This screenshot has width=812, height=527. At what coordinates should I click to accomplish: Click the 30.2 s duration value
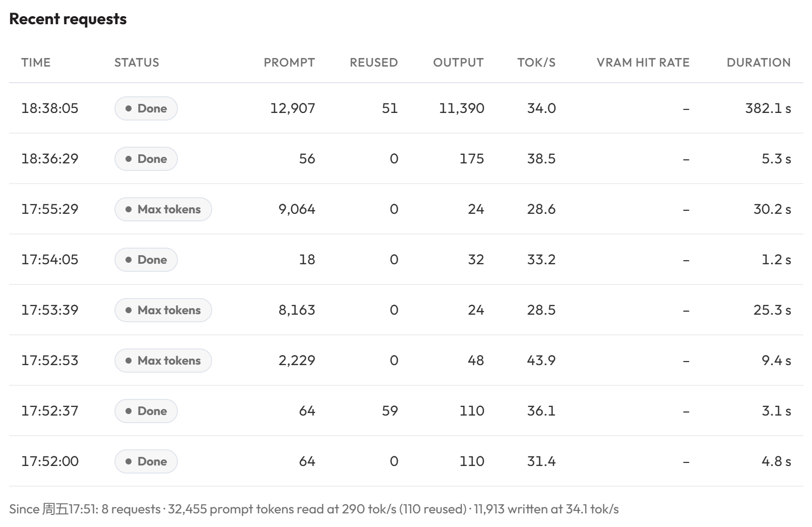pos(772,209)
